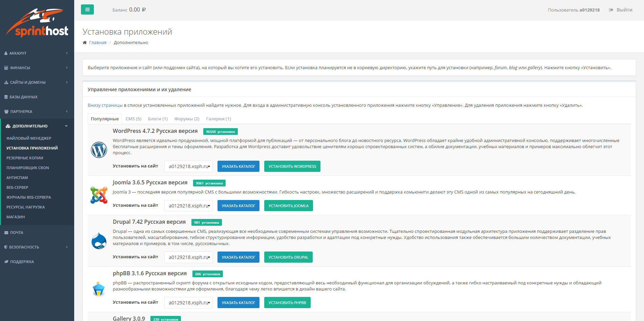Click Установить WordPress button
The height and width of the screenshot is (321, 644).
pos(292,166)
